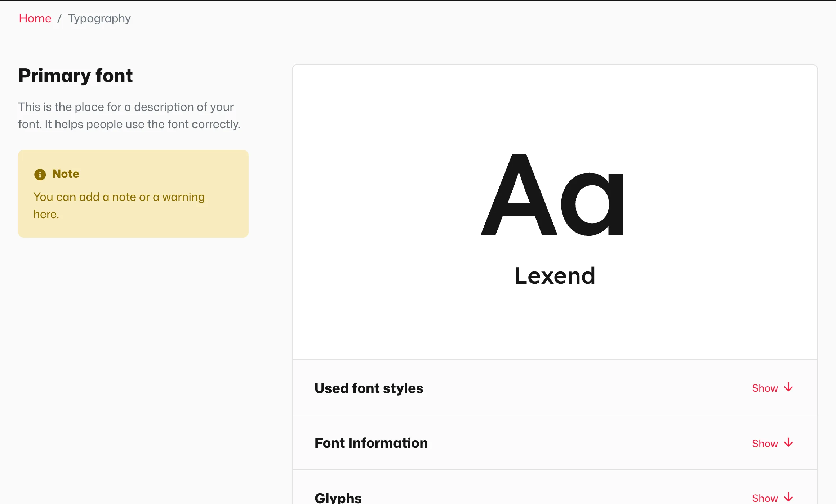Expand Font Information via Show

(765, 444)
